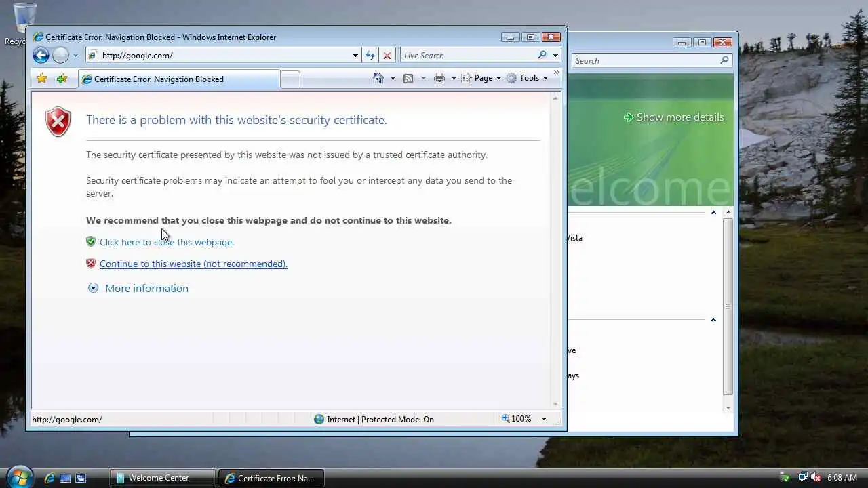This screenshot has height=488, width=868.
Task: Click the grayed Forward navigation button
Action: point(60,56)
